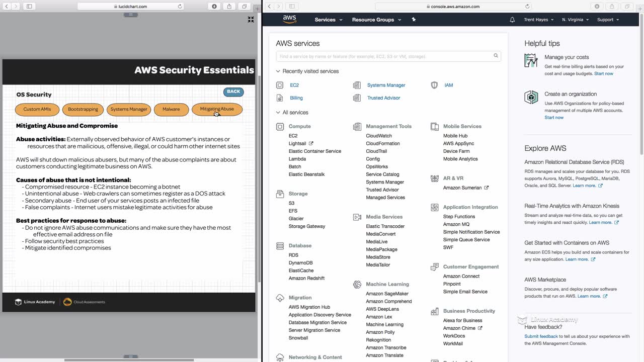
Task: Open the S3 service under Storage
Action: coord(292,203)
